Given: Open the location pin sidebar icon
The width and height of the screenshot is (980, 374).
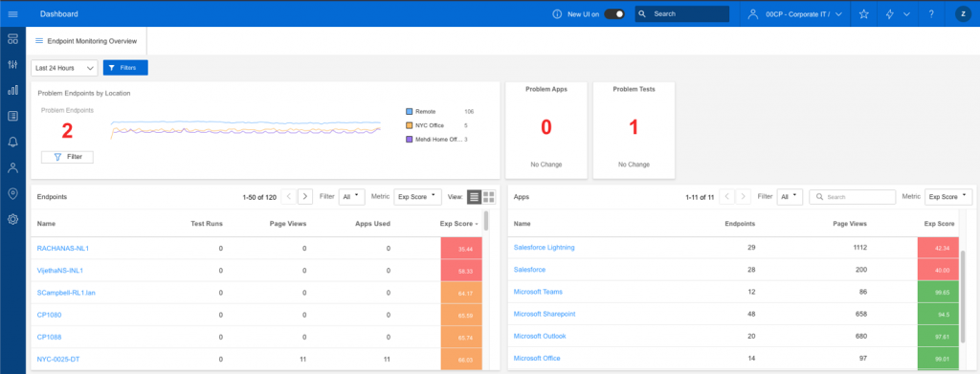Looking at the screenshot, I should click(12, 193).
